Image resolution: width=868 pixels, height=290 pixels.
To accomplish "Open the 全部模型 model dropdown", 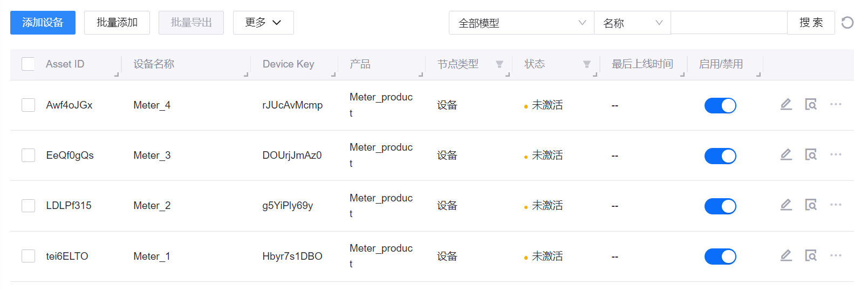I will point(521,23).
